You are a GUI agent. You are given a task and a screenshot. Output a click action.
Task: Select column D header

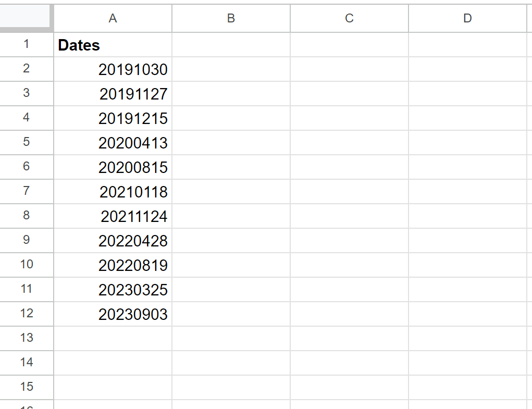[467, 18]
